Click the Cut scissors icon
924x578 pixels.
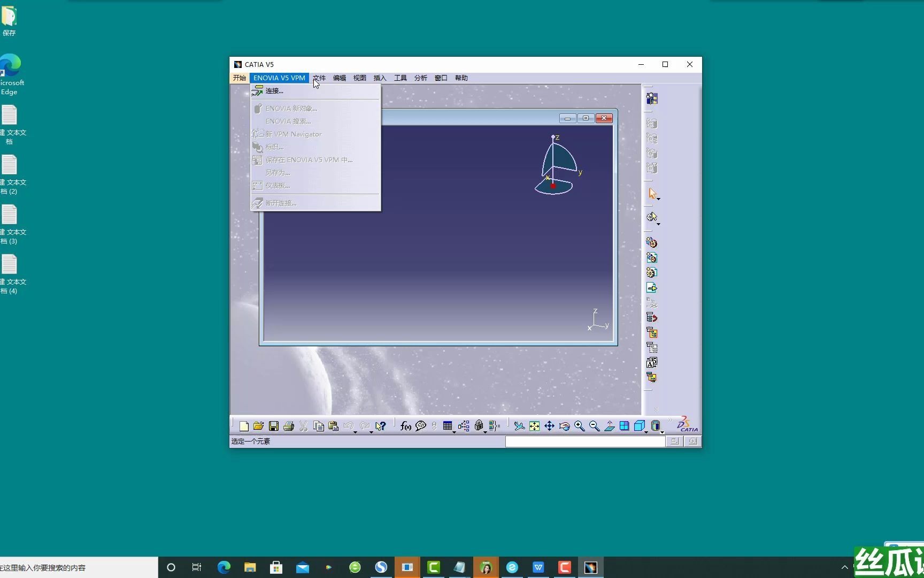click(303, 426)
